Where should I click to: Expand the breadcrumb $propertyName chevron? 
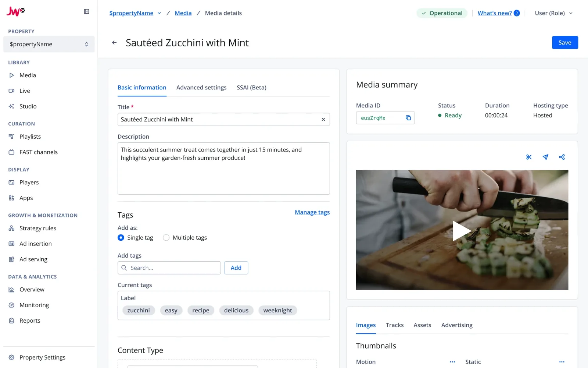point(159,13)
